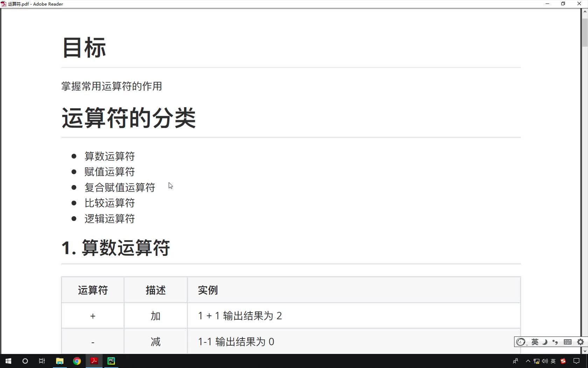Minimize the Adobe Reader window

(x=547, y=4)
